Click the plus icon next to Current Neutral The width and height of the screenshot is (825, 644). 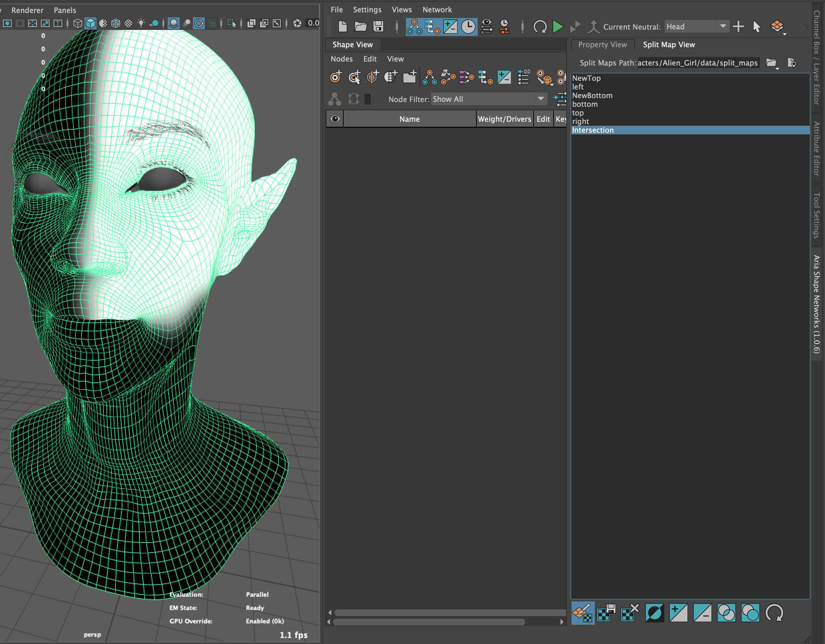coord(738,26)
